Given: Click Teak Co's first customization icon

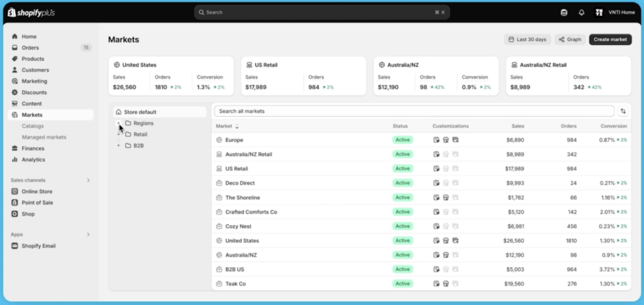Looking at the screenshot, I should point(436,284).
